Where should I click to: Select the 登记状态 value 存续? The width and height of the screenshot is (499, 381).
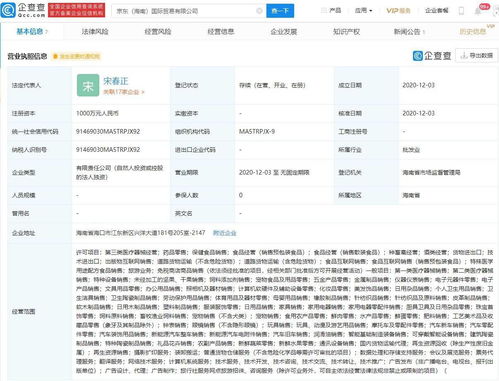(x=272, y=85)
